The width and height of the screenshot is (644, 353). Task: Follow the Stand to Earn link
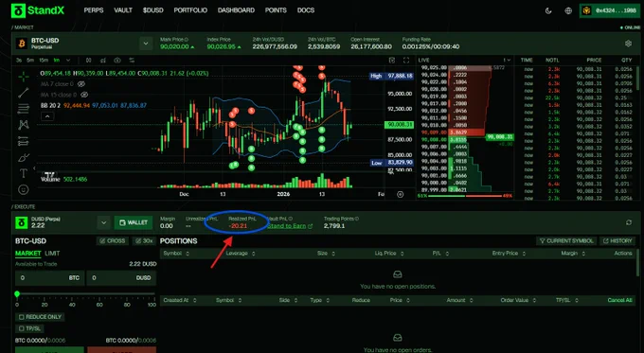290,226
